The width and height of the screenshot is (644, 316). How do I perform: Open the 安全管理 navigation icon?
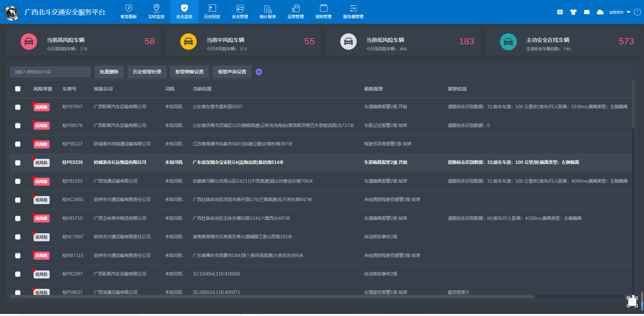(240, 8)
